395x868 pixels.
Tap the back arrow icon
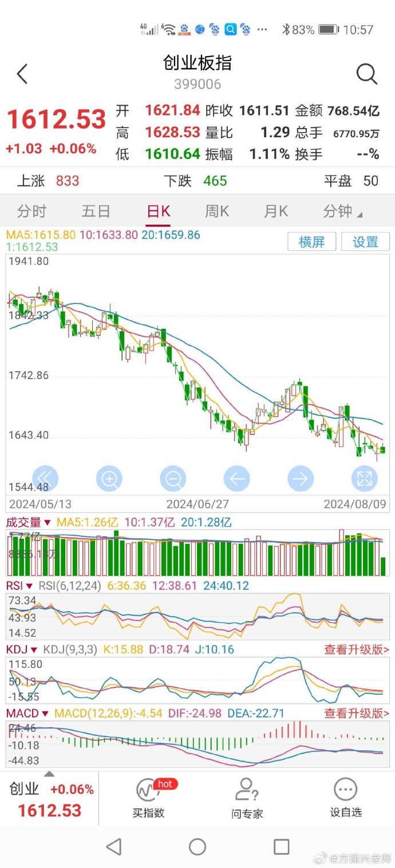22,74
